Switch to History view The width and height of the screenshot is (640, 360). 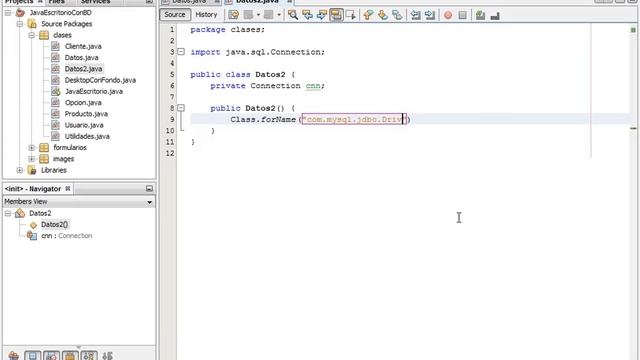tap(206, 15)
